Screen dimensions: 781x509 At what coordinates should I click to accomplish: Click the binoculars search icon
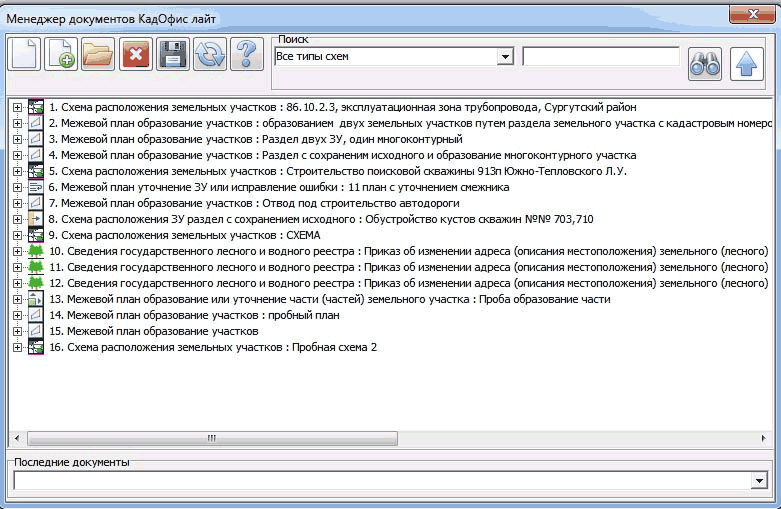[705, 63]
